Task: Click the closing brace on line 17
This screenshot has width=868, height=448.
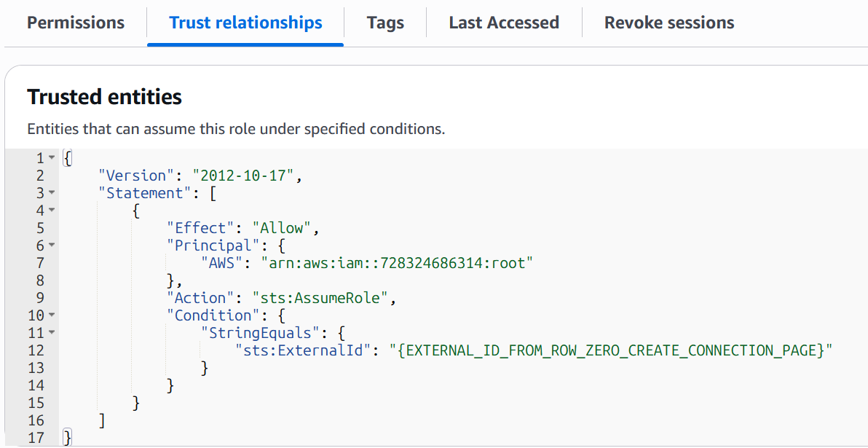Action: tap(68, 437)
